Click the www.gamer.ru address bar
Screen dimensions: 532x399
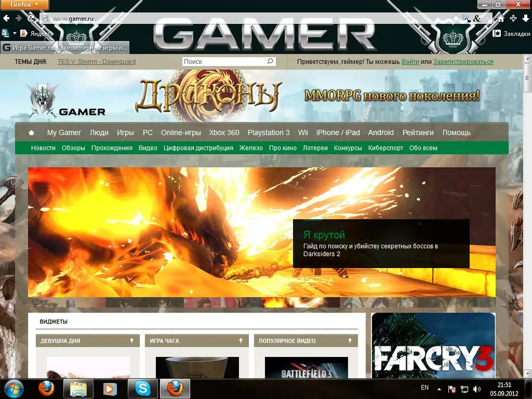click(x=251, y=19)
